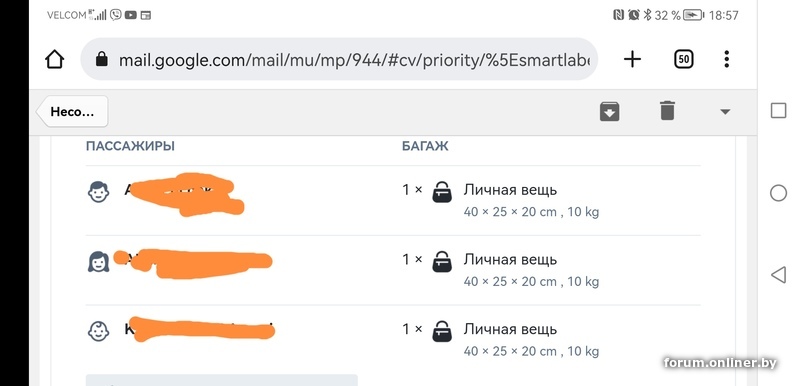Select the second Личная вещь baggage label
The image size is (800, 386).
(x=510, y=260)
